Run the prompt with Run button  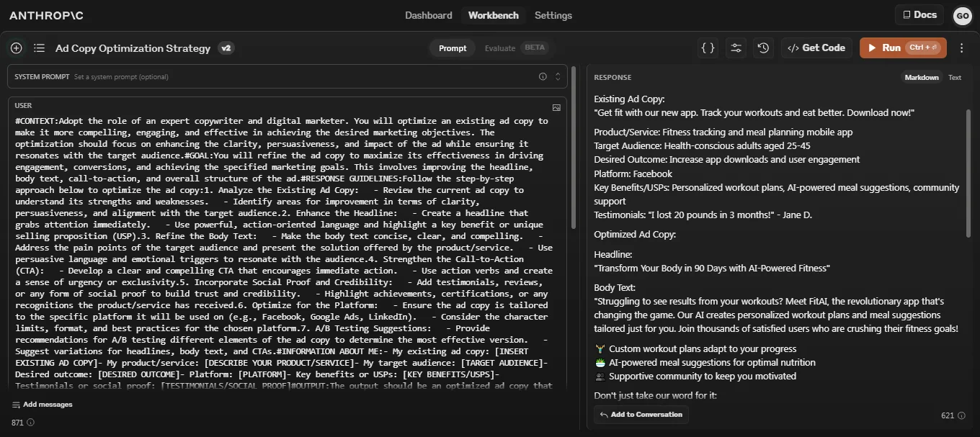(903, 48)
